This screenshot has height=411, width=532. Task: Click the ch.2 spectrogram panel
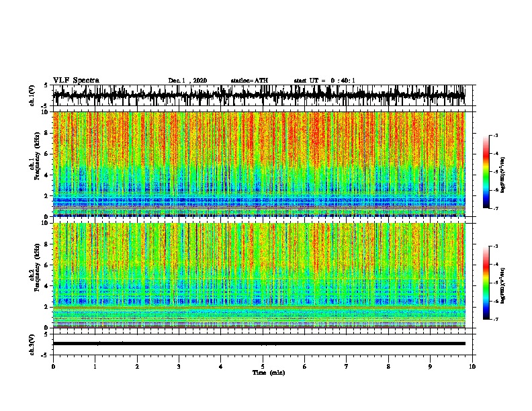point(259,275)
